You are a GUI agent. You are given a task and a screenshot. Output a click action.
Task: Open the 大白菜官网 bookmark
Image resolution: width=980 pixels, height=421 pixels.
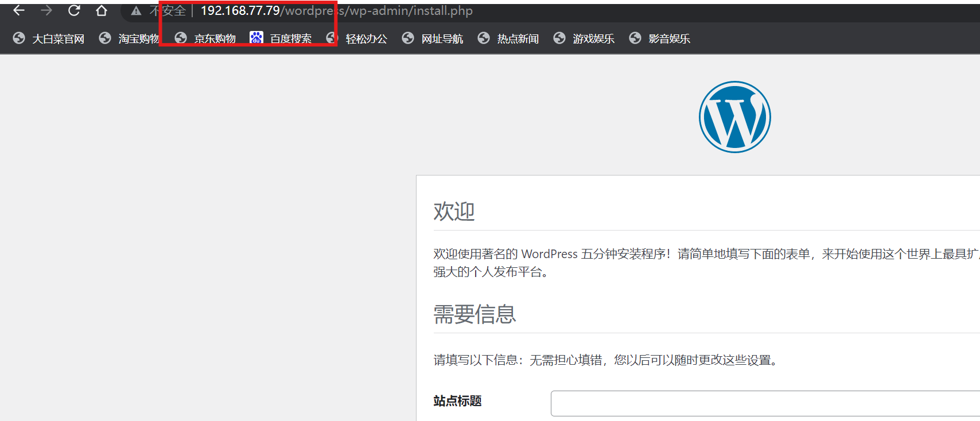point(58,38)
